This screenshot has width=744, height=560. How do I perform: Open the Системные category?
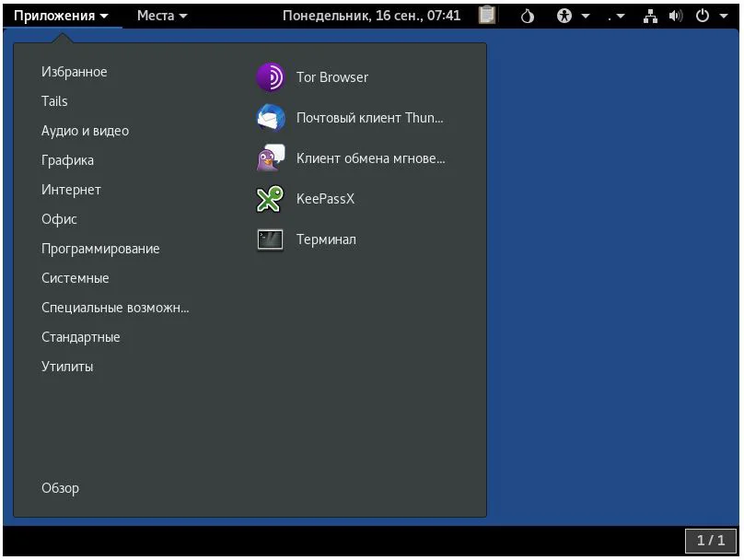coord(75,278)
